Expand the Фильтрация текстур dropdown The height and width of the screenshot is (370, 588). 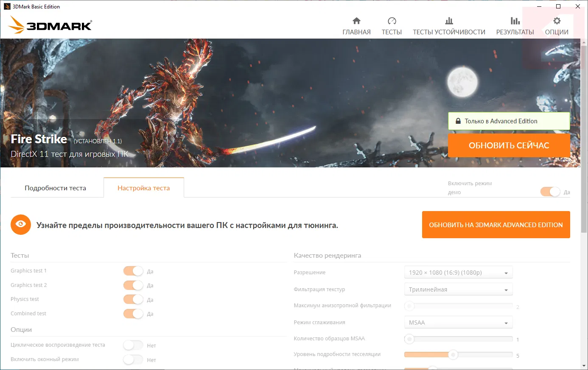pyautogui.click(x=458, y=289)
